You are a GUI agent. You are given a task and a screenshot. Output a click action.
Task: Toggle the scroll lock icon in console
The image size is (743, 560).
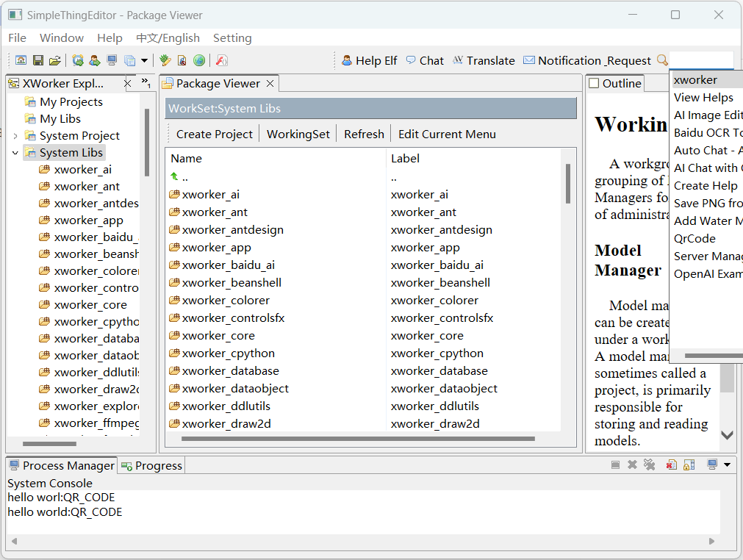[689, 464]
